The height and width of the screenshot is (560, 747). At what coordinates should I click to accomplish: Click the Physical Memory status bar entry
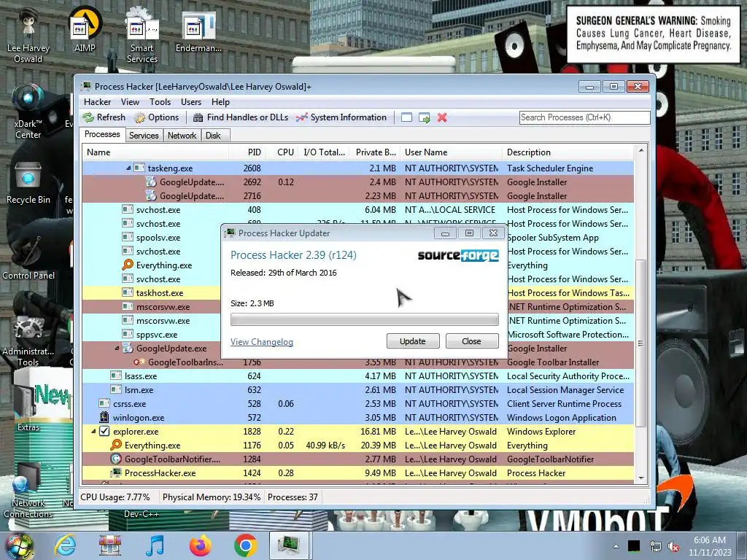click(212, 497)
